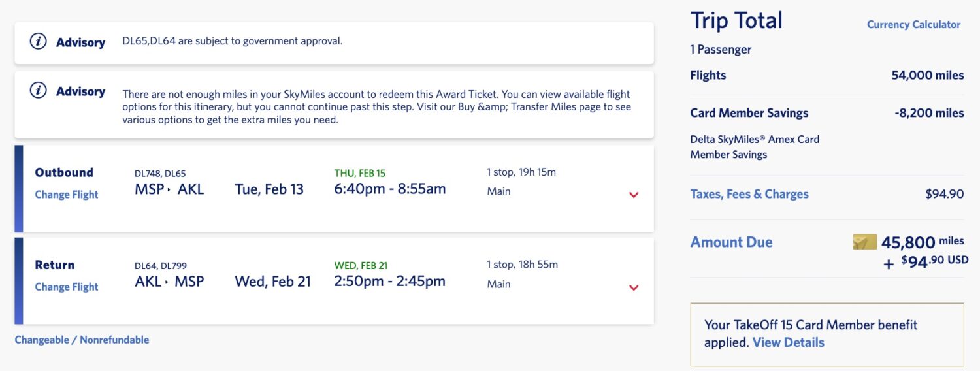Click the Amount Due label
The width and height of the screenshot is (980, 371).
(x=731, y=242)
